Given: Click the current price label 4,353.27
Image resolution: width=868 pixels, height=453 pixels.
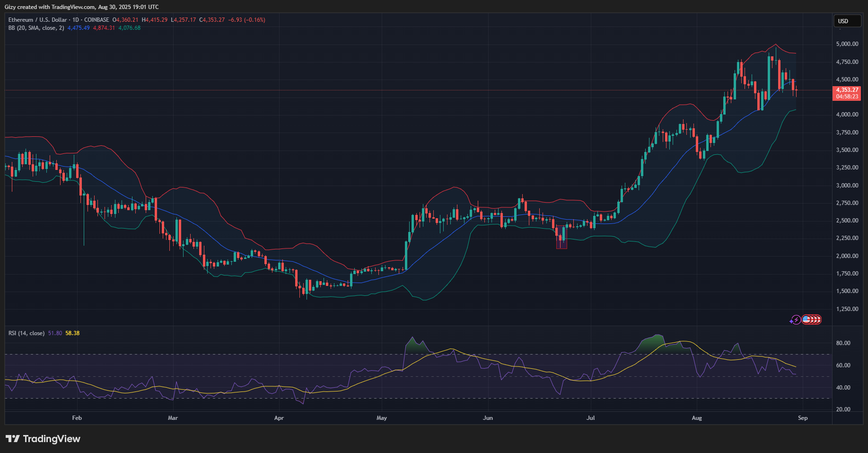Looking at the screenshot, I should (x=846, y=90).
